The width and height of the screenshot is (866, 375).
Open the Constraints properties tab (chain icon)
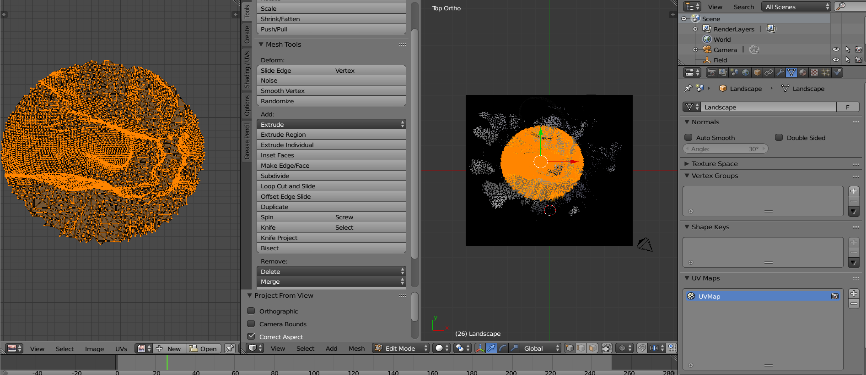point(768,72)
